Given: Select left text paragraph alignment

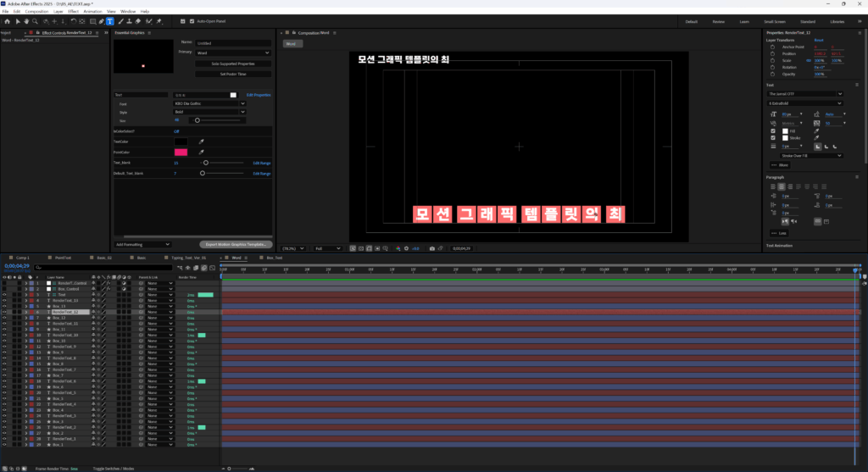Looking at the screenshot, I should [x=773, y=186].
